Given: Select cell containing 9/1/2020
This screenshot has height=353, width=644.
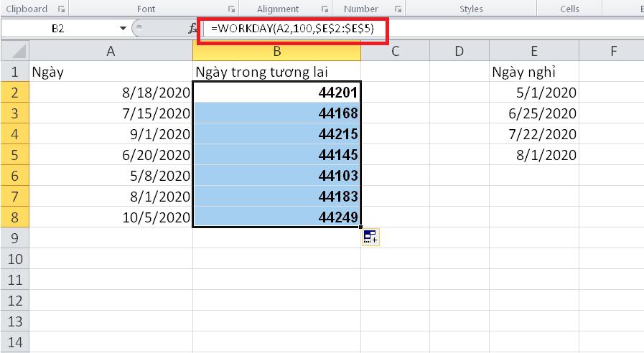Looking at the screenshot, I should click(111, 134).
